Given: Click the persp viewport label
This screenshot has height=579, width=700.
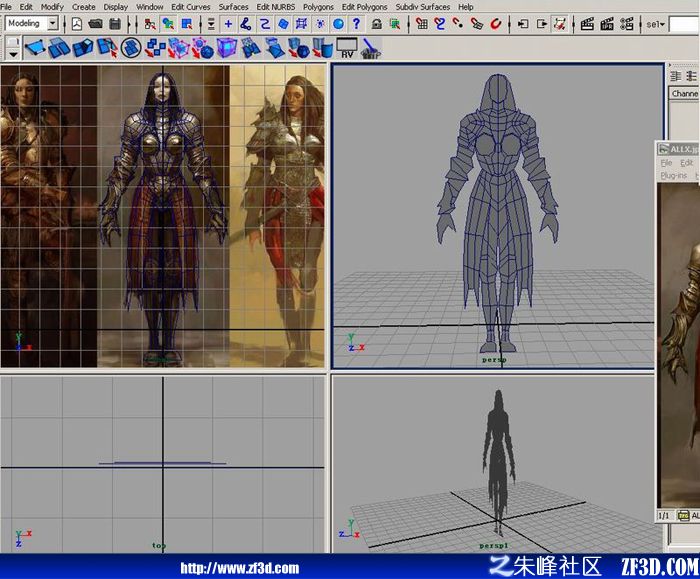Looking at the screenshot, I should pyautogui.click(x=494, y=360).
